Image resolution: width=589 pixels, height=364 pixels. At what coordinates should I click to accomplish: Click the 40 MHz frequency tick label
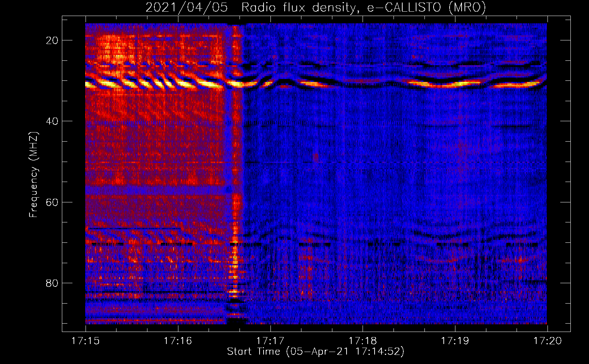click(52, 121)
